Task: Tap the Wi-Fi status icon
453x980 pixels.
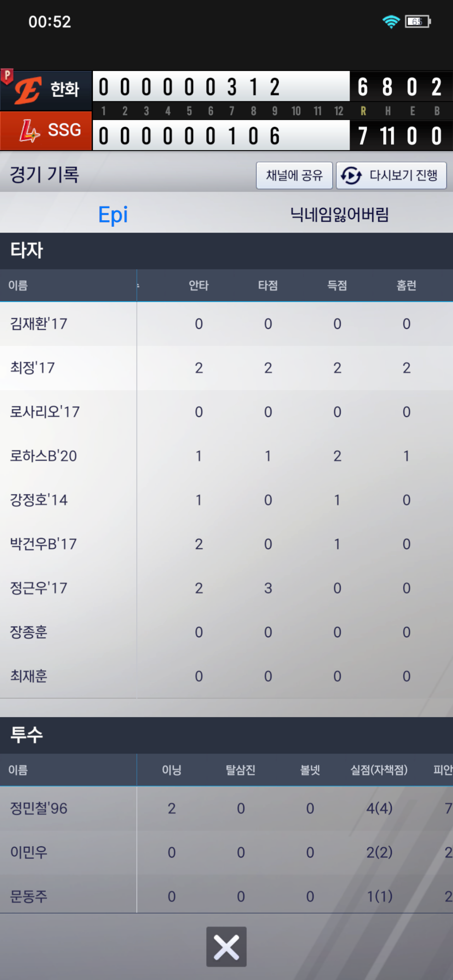Action: (391, 22)
